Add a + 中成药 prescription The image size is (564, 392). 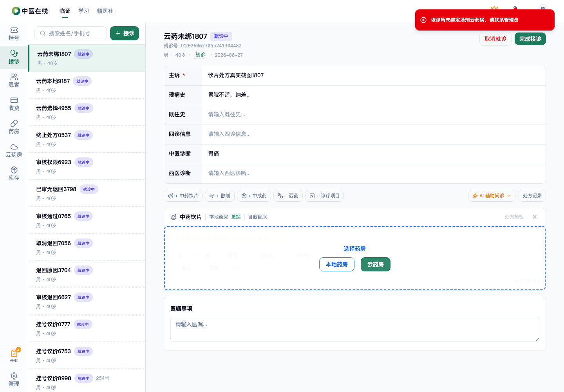point(254,196)
